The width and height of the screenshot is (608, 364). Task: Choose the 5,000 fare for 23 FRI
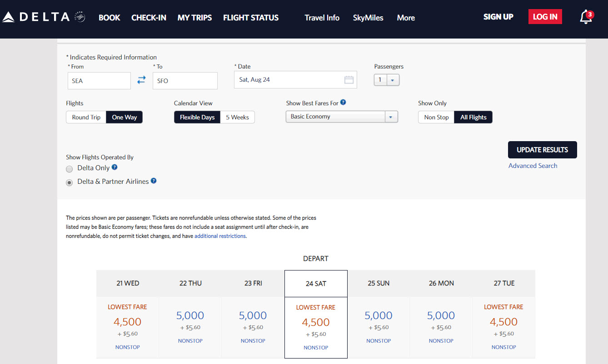[x=253, y=315]
